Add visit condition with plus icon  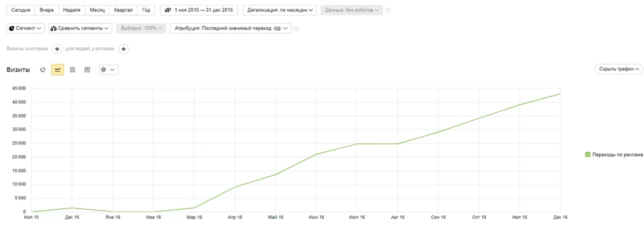tap(57, 49)
